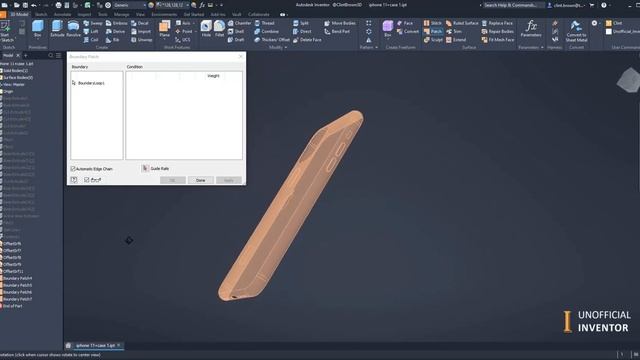
Task: Click the Trim surface tool
Action: coord(454,31)
